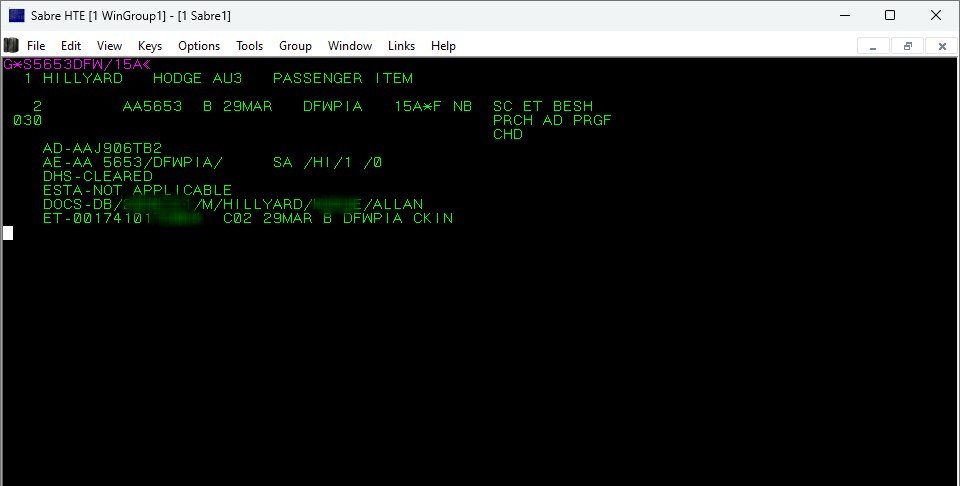Open the Window menu
Viewport: 960px width, 486px height.
pyautogui.click(x=350, y=46)
